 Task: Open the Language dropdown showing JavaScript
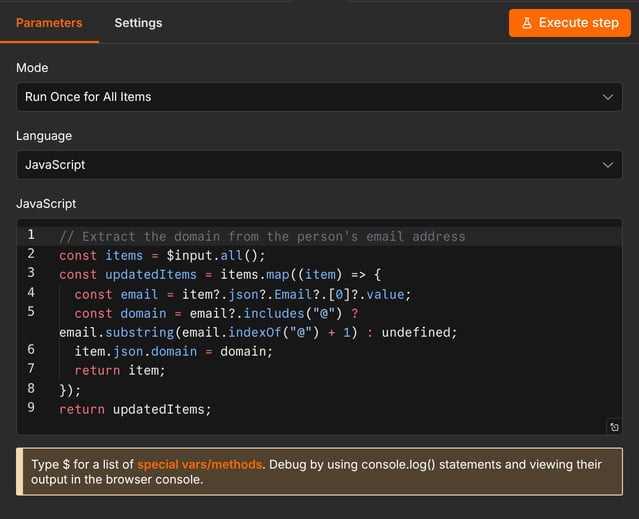(x=319, y=165)
